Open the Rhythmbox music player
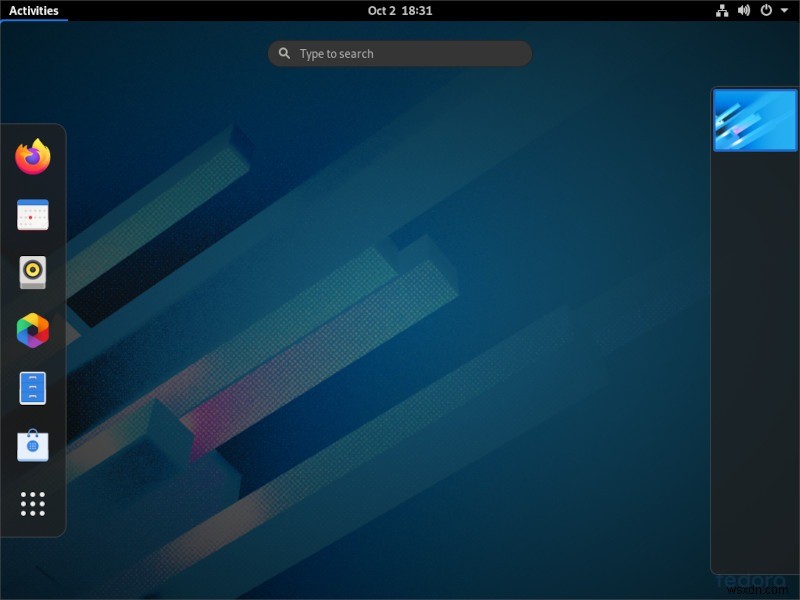 pos(33,273)
